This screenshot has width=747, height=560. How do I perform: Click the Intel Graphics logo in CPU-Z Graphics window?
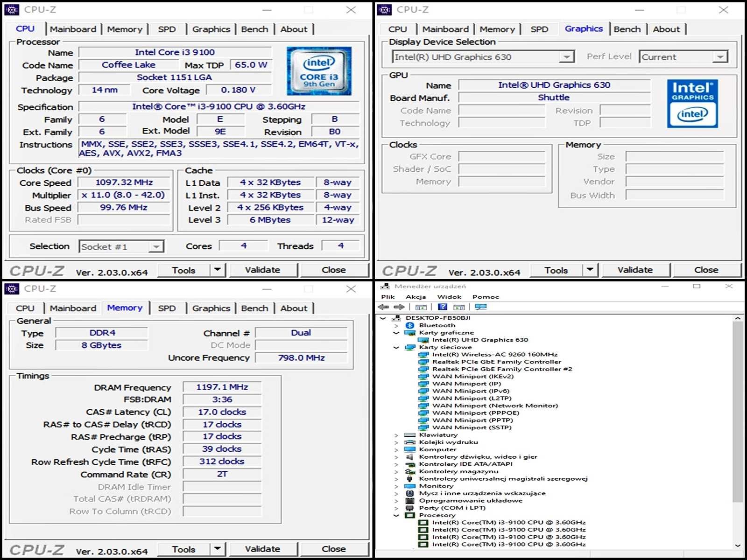(x=692, y=104)
